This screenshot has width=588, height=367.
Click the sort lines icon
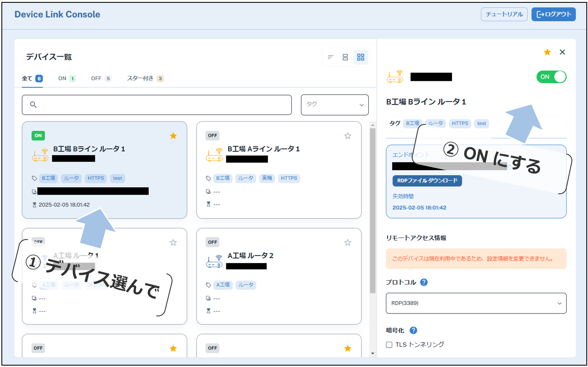pos(330,57)
